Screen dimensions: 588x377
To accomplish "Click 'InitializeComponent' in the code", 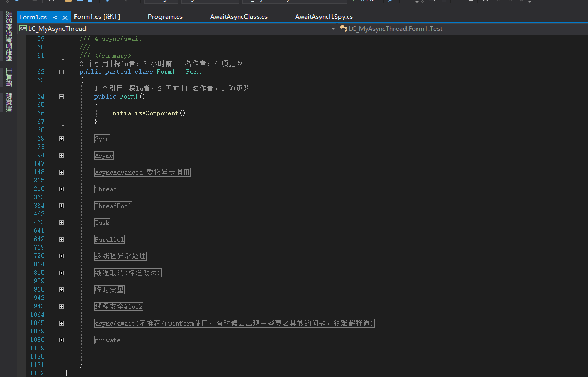I will [x=144, y=113].
